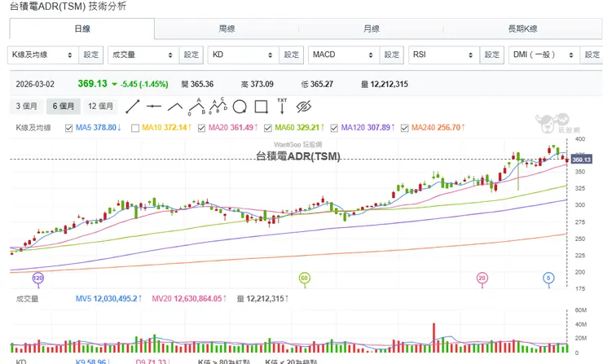Click 設定 next to 成交量

[x=191, y=55]
